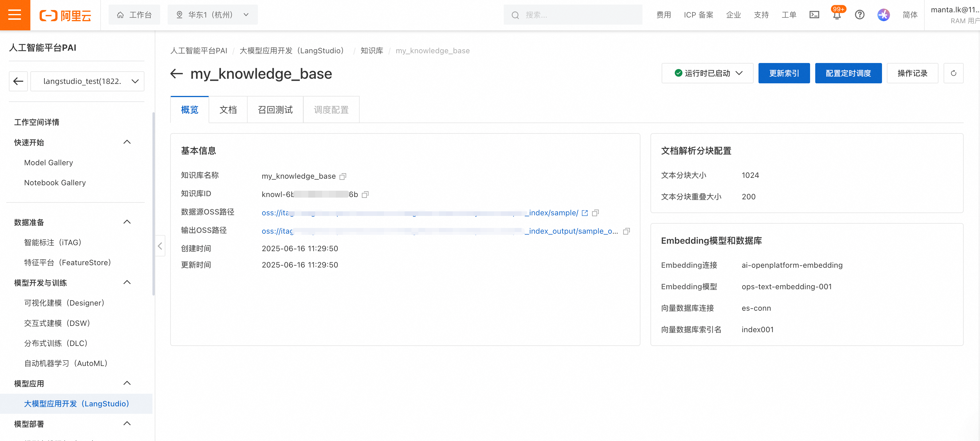The width and height of the screenshot is (980, 441).
Task: Go back with arrow beside my_knowledge_base
Action: coord(177,73)
